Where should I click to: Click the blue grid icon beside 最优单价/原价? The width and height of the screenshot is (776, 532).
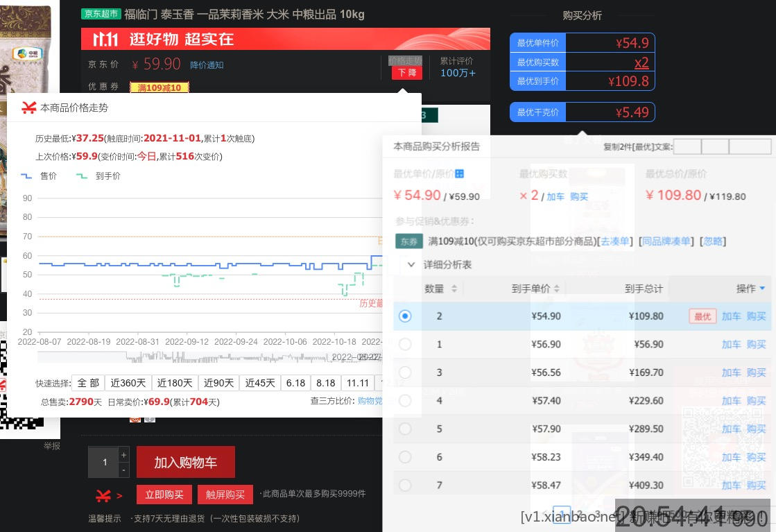point(459,173)
